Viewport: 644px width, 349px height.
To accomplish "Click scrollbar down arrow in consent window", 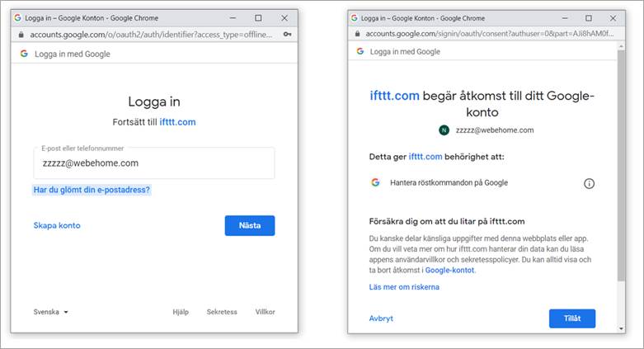I will pyautogui.click(x=621, y=329).
